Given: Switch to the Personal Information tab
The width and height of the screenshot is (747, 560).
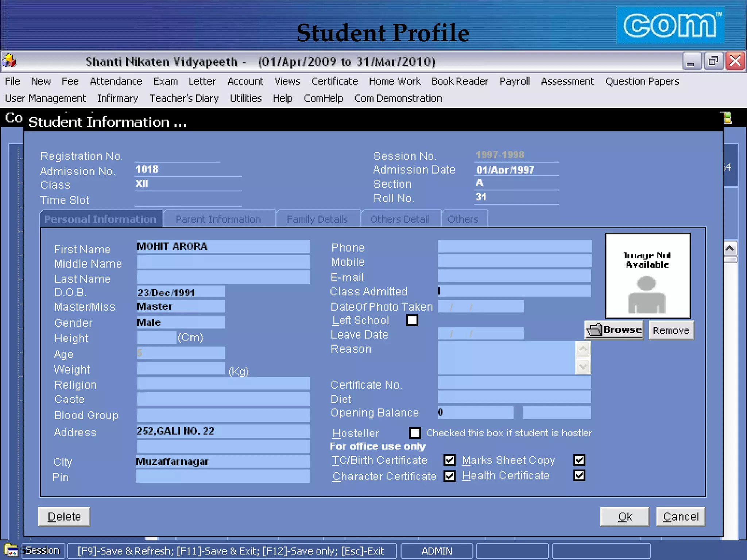Looking at the screenshot, I should pos(101,219).
